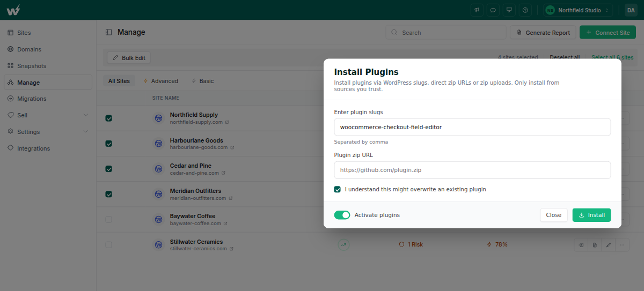
Task: Open Snapshots in the sidebar
Action: coord(48,66)
